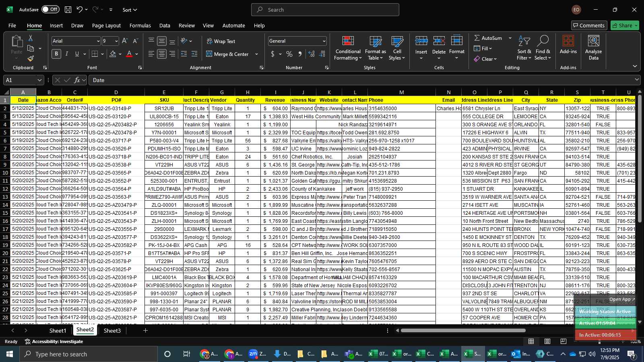
Task: Open Borders dropdown arrow
Action: click(102, 54)
